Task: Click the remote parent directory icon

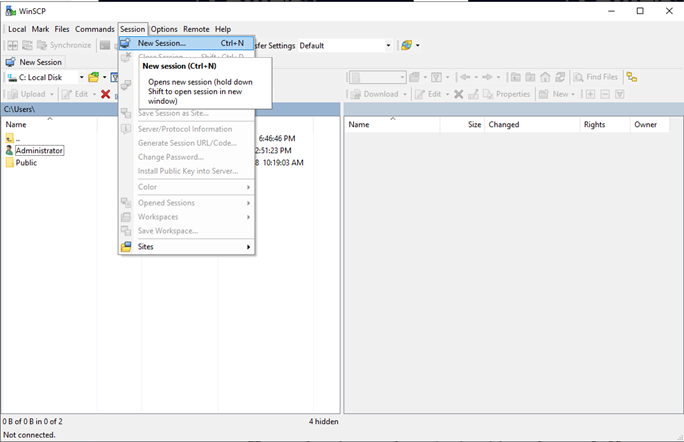Action: [x=516, y=77]
